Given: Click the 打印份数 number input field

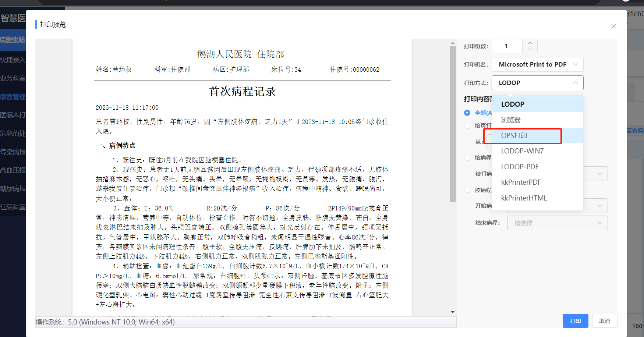Looking at the screenshot, I should [x=507, y=46].
